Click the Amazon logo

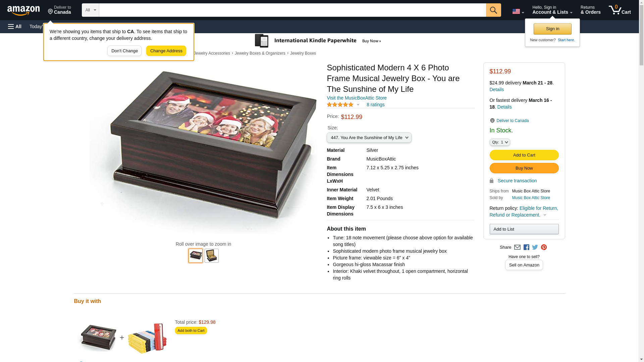[x=23, y=10]
